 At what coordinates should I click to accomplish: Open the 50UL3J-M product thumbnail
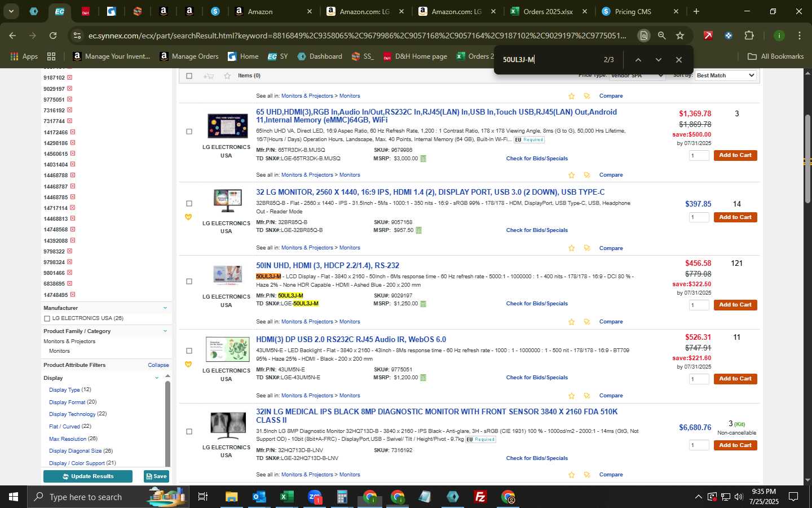(x=228, y=275)
